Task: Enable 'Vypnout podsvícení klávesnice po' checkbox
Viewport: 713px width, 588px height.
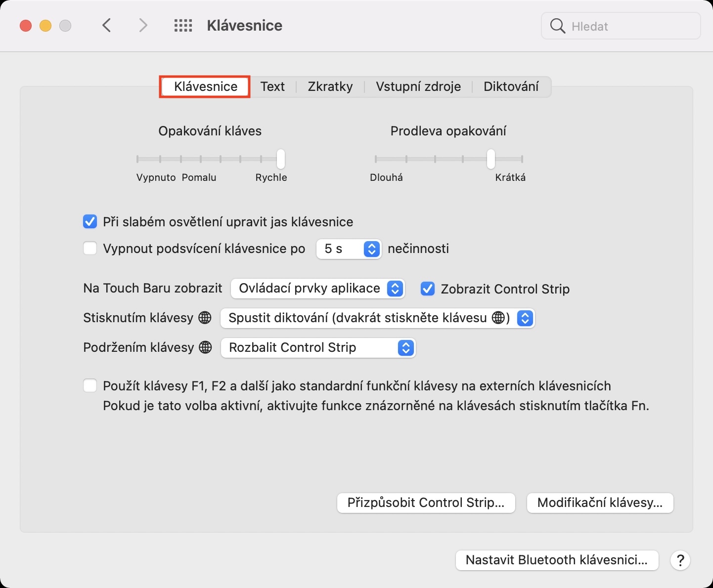Action: coord(90,248)
